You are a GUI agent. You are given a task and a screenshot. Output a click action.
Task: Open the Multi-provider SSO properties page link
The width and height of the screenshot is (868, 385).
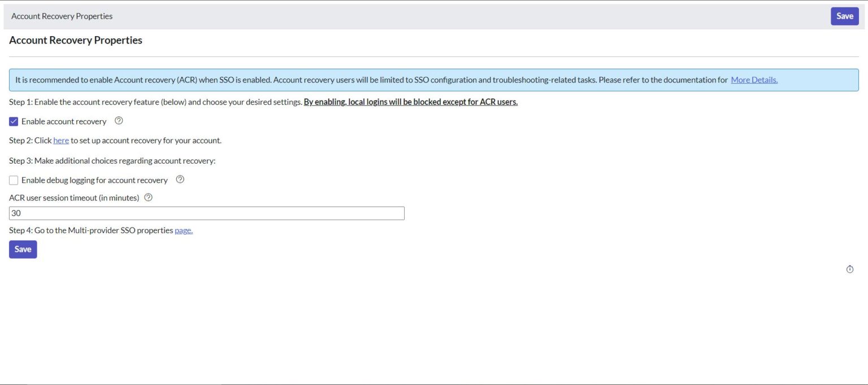click(183, 230)
